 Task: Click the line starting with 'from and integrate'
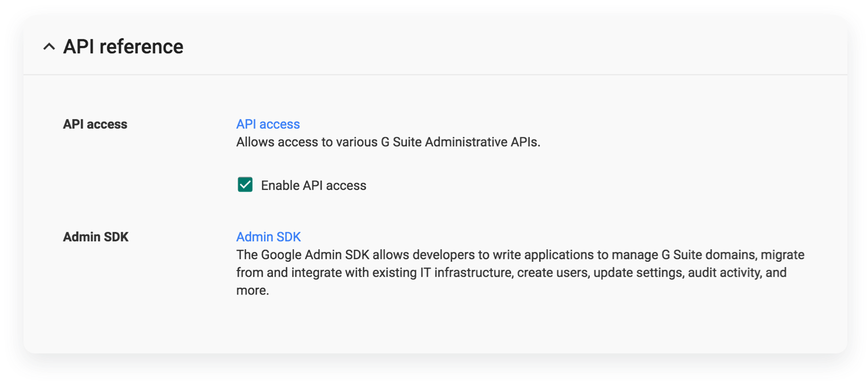(511, 272)
